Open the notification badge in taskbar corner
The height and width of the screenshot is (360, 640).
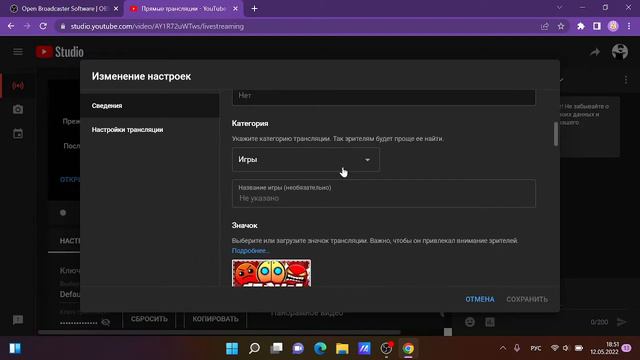(x=627, y=348)
